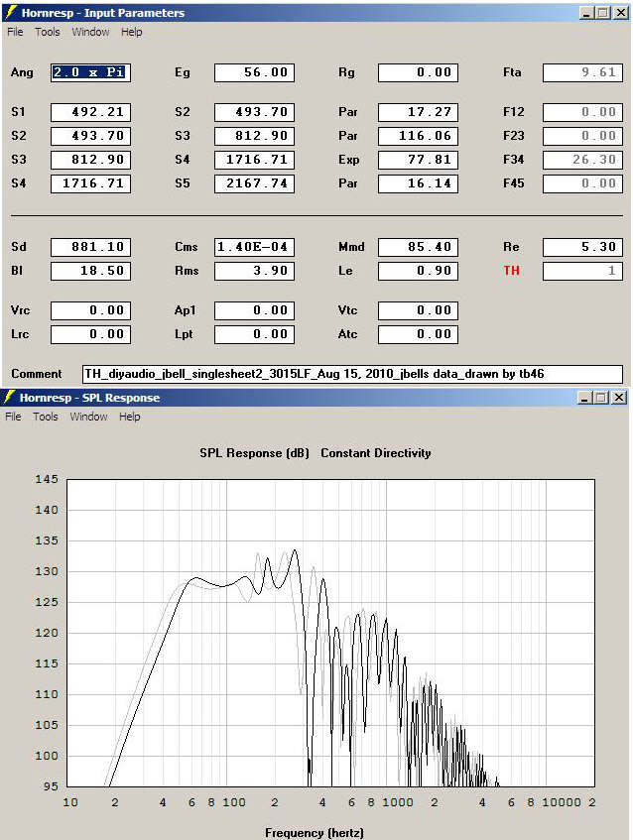
Task: Click the Lpt input field
Action: pyautogui.click(x=254, y=334)
